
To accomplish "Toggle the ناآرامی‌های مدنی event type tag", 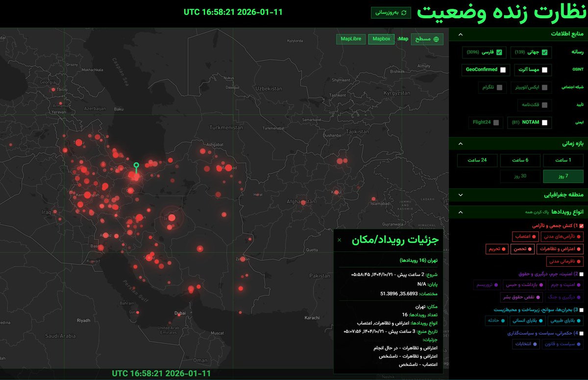I will pos(562,237).
